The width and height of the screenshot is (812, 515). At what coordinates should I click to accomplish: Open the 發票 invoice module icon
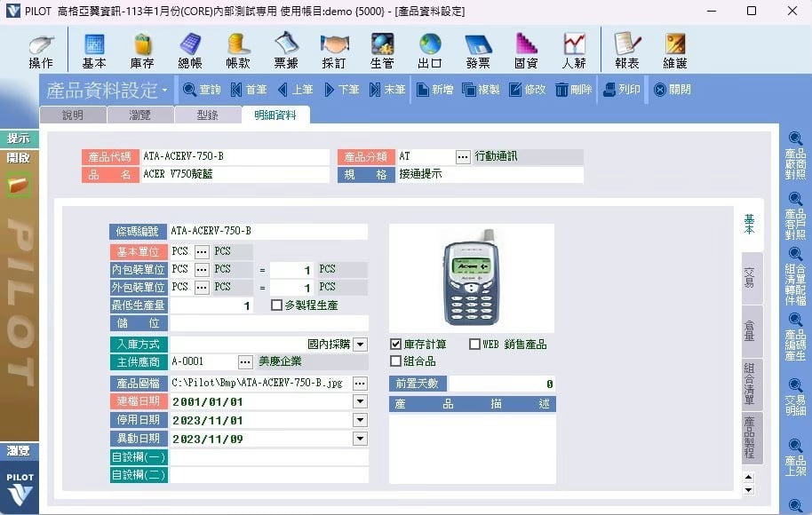(478, 51)
